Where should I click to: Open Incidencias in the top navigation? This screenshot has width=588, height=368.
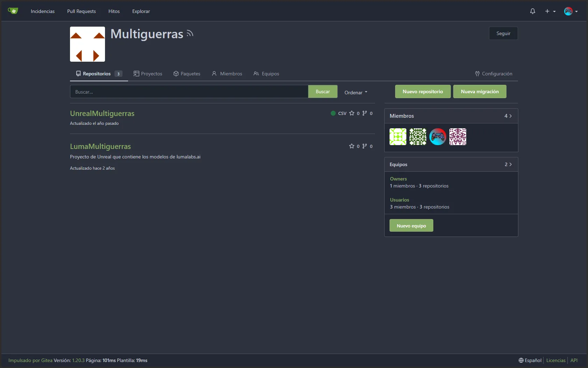point(43,11)
